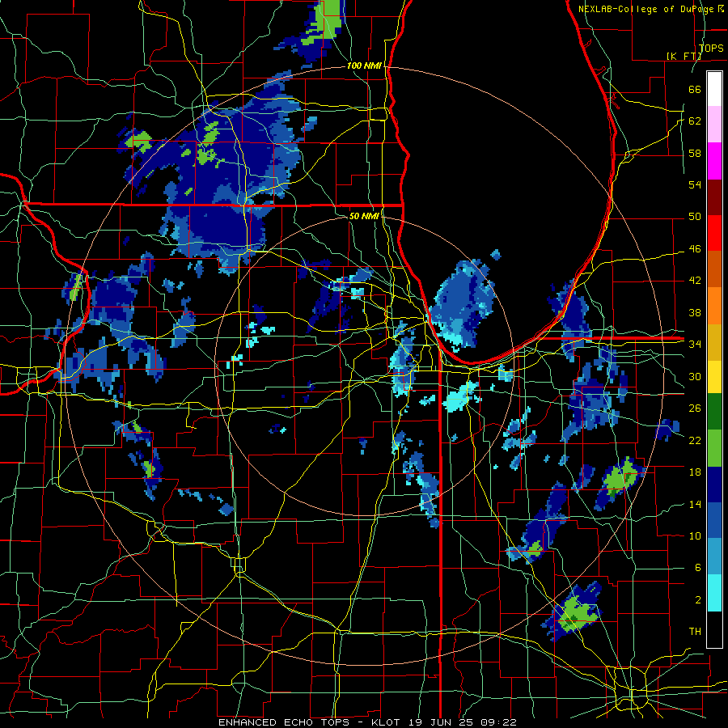Select the magenta swatch in the legend
Screen dimensions: 728x728
(x=714, y=161)
